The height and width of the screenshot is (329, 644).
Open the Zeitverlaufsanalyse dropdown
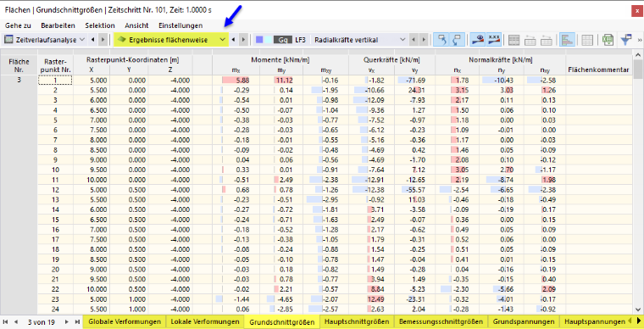81,40
